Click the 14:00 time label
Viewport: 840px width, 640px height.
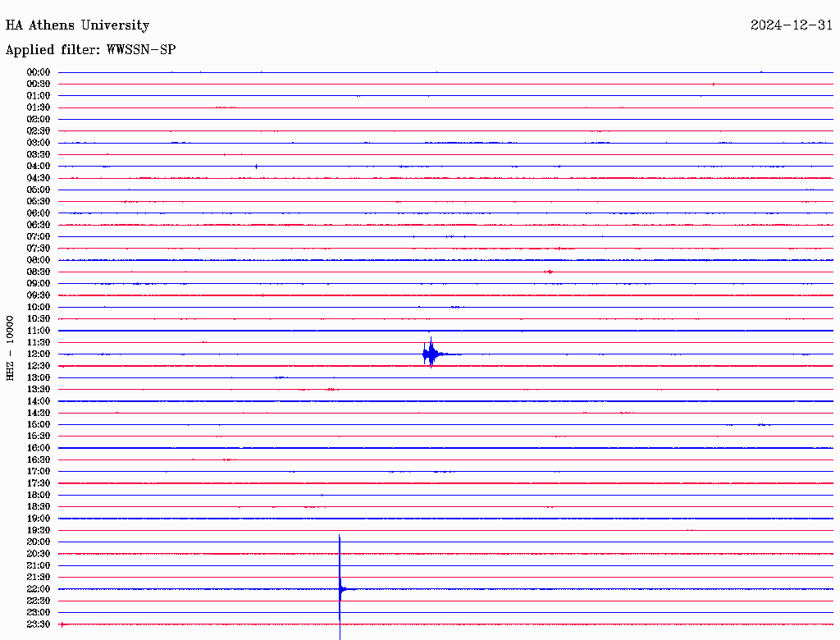(39, 401)
